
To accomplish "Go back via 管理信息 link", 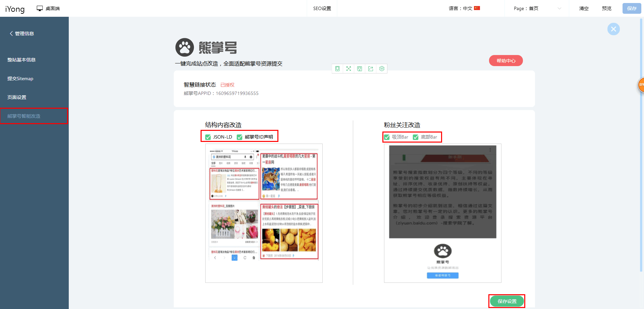I will tap(24, 34).
